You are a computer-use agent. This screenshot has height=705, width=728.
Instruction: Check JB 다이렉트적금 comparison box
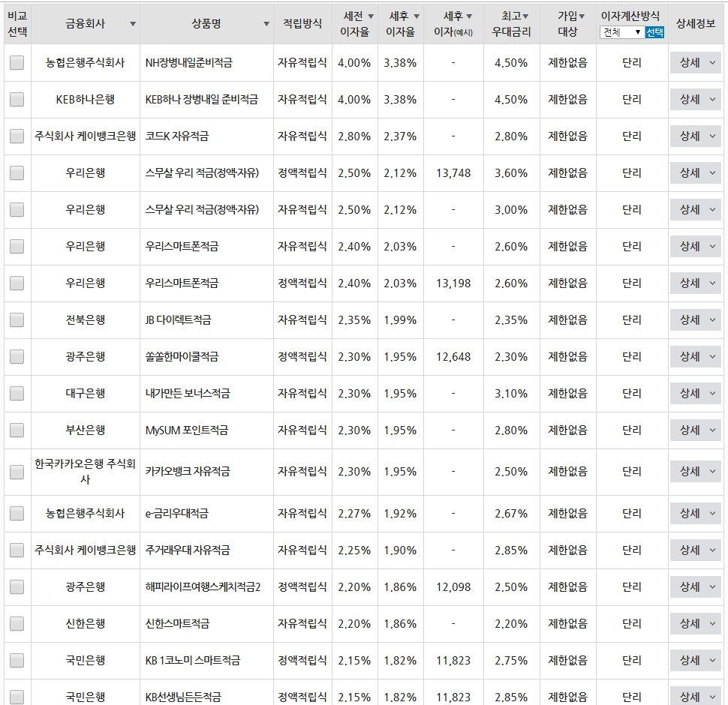[17, 320]
